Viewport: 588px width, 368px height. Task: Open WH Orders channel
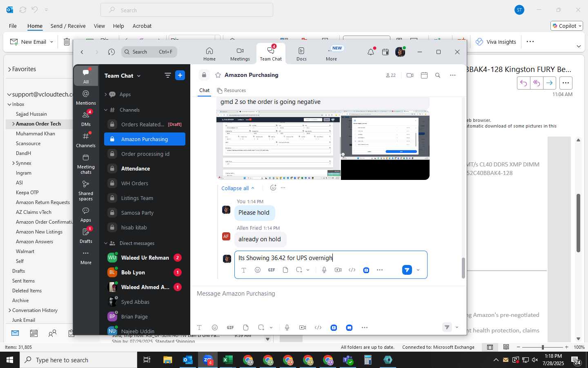point(145,183)
